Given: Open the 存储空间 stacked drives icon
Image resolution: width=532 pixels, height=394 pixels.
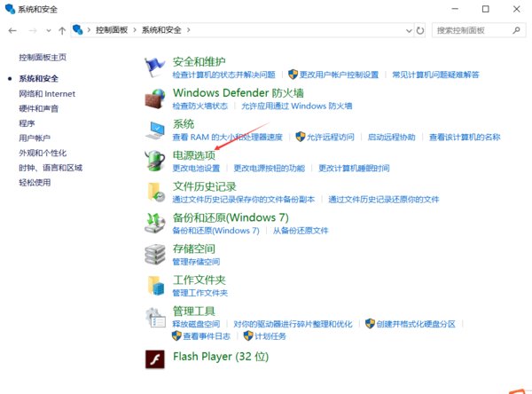Looking at the screenshot, I should [155, 254].
